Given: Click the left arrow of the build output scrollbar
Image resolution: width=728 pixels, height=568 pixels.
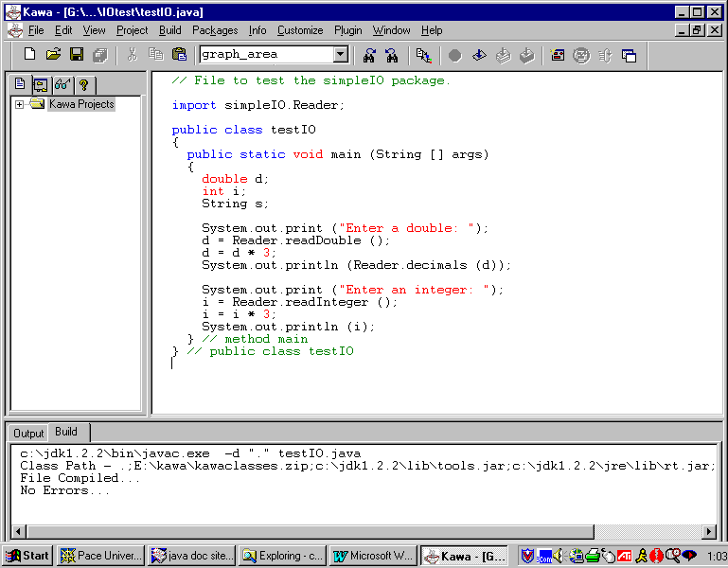Looking at the screenshot, I should click(x=19, y=531).
